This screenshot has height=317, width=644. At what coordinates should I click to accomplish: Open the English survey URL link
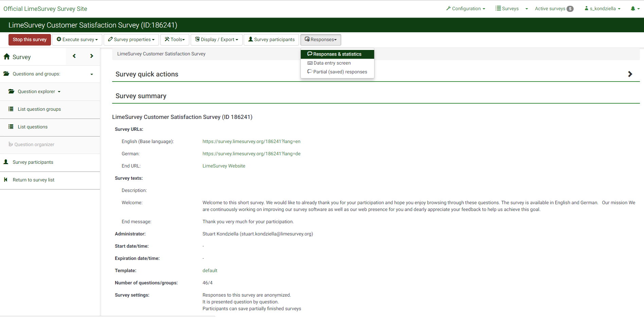click(251, 141)
